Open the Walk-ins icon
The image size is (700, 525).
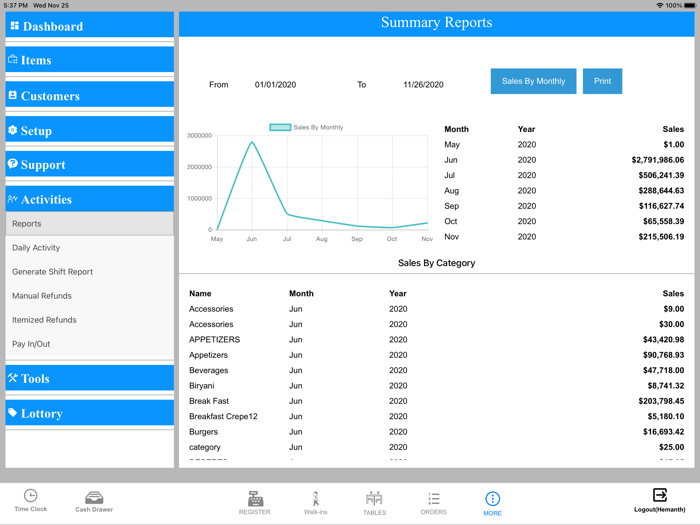click(316, 498)
